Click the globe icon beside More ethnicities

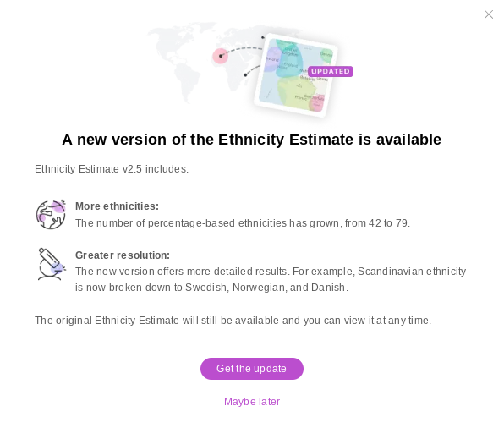[x=51, y=214]
